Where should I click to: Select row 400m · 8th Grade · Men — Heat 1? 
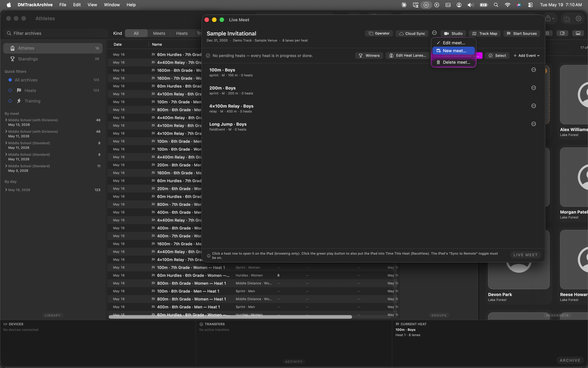253,307
